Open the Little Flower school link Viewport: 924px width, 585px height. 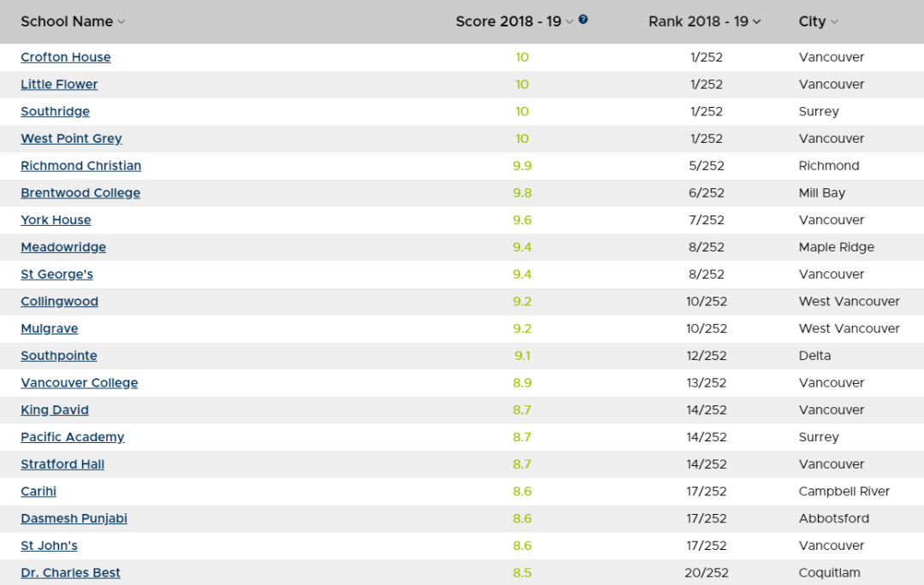(x=59, y=85)
